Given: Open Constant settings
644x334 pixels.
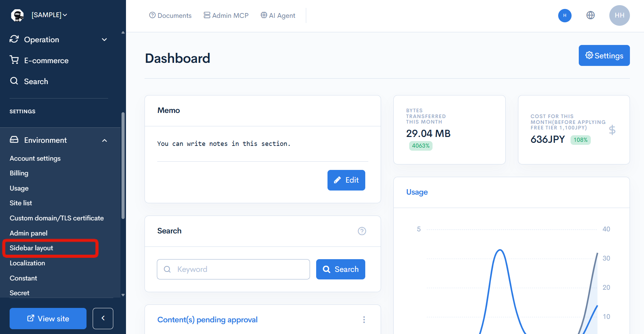Looking at the screenshot, I should click(23, 278).
